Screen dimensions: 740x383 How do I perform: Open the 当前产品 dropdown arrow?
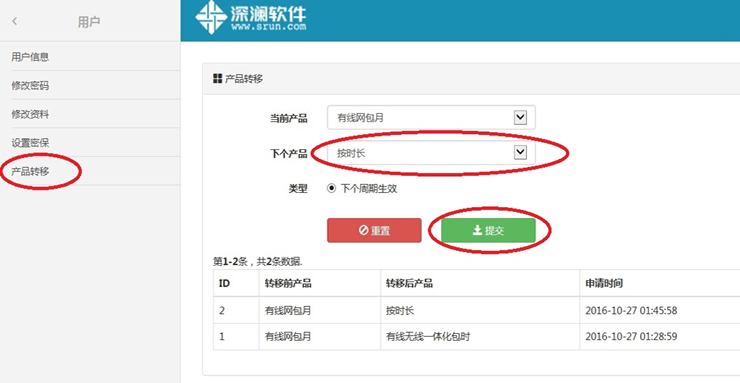520,117
